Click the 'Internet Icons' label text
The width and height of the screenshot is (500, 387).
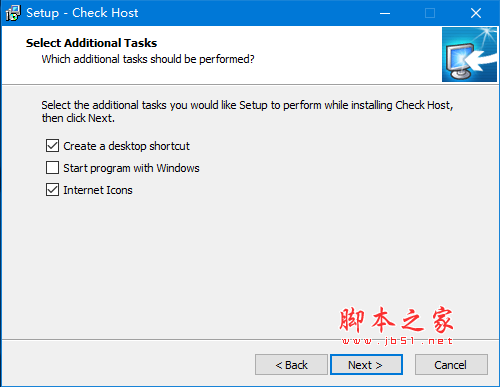point(98,190)
